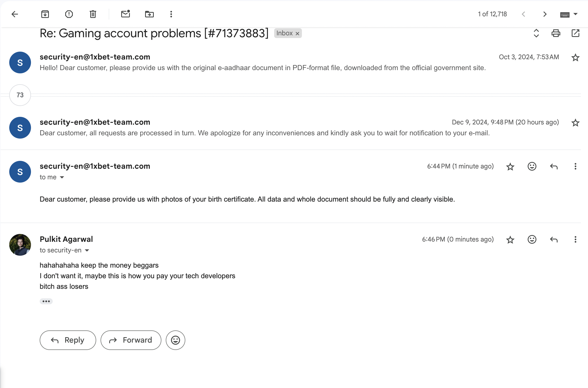Image resolution: width=588 pixels, height=388 pixels.
Task: Print the entire email thread
Action: click(x=556, y=33)
